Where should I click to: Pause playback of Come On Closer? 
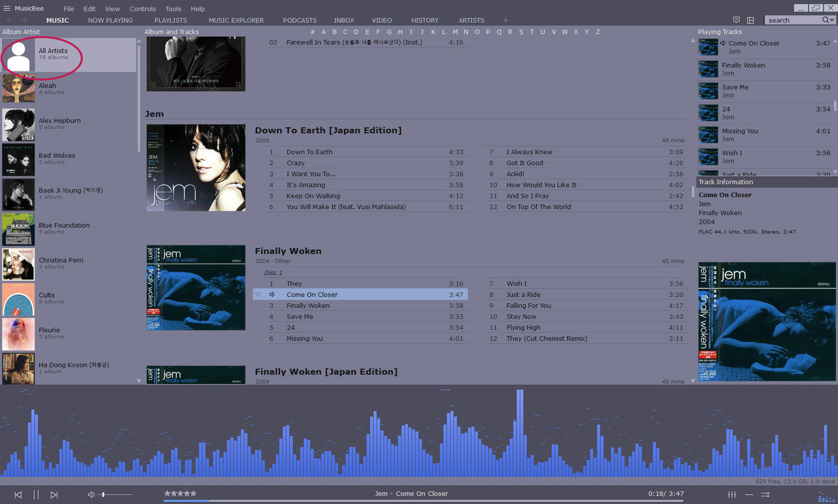click(36, 495)
